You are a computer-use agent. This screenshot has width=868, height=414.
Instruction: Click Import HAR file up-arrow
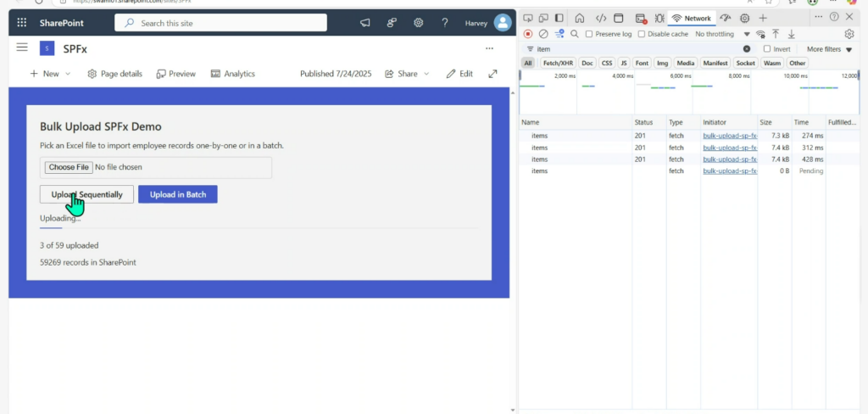click(776, 34)
